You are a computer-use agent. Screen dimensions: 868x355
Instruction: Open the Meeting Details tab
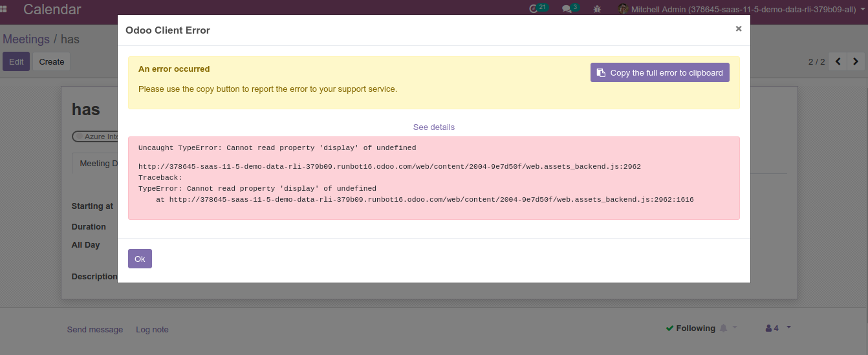[x=95, y=164]
